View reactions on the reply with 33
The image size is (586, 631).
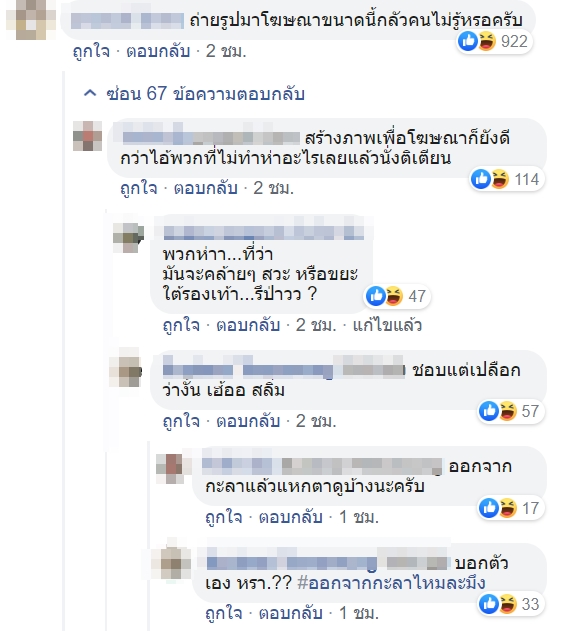[x=511, y=604]
